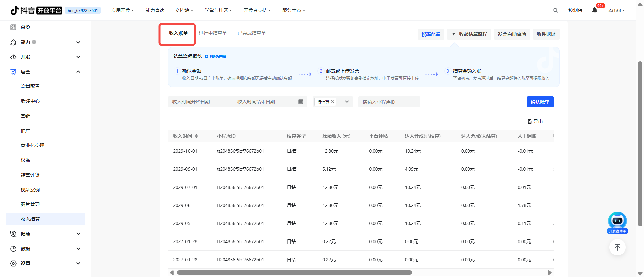
Task: Open the notifications bell icon
Action: 594,10
